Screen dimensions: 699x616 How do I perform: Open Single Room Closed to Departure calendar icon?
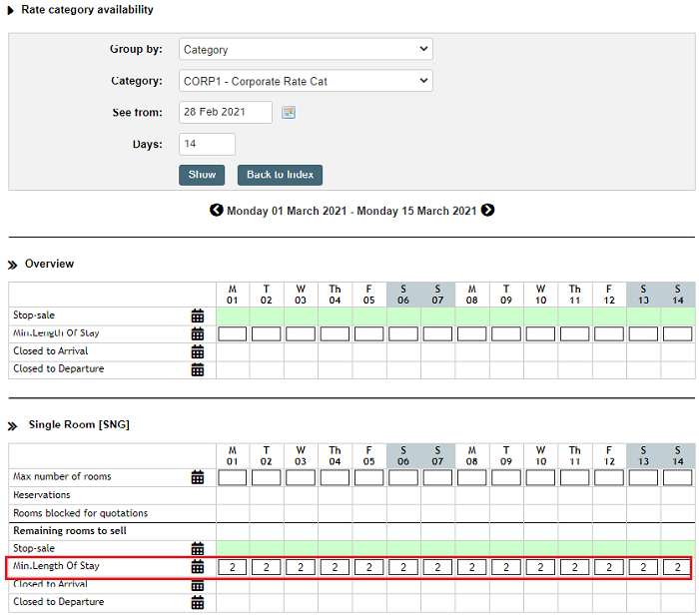[198, 603]
